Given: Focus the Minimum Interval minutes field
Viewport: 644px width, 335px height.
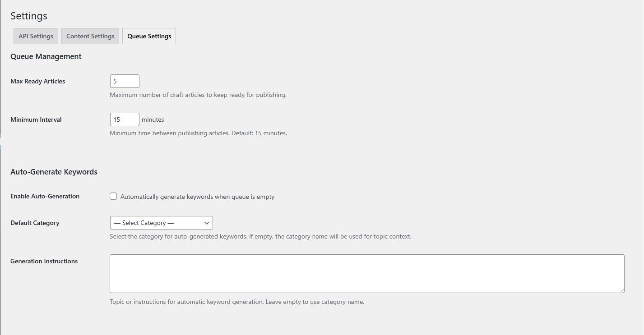Looking at the screenshot, I should [125, 119].
